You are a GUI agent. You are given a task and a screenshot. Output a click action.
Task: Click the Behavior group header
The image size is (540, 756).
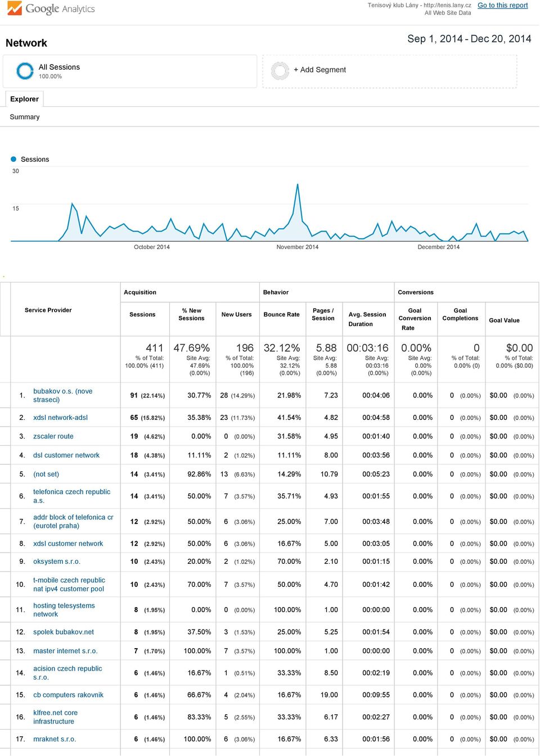[276, 292]
